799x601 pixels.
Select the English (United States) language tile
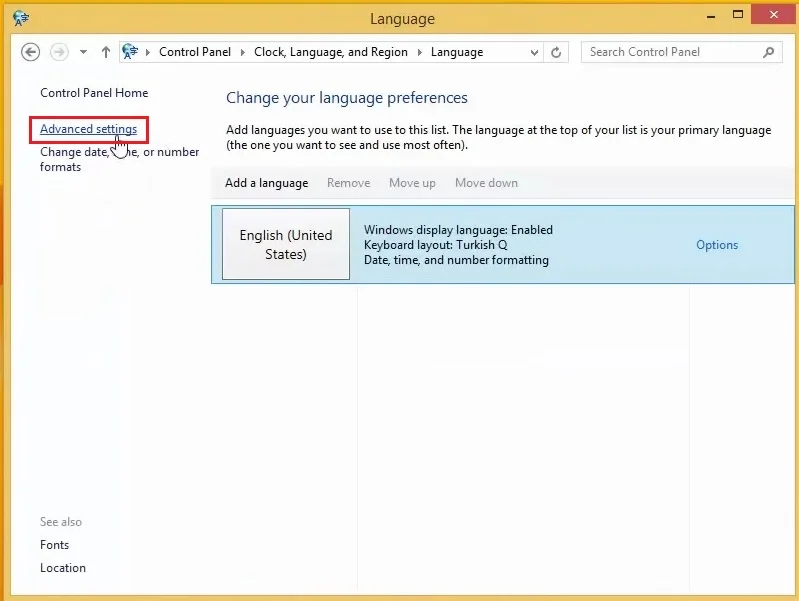tap(286, 244)
